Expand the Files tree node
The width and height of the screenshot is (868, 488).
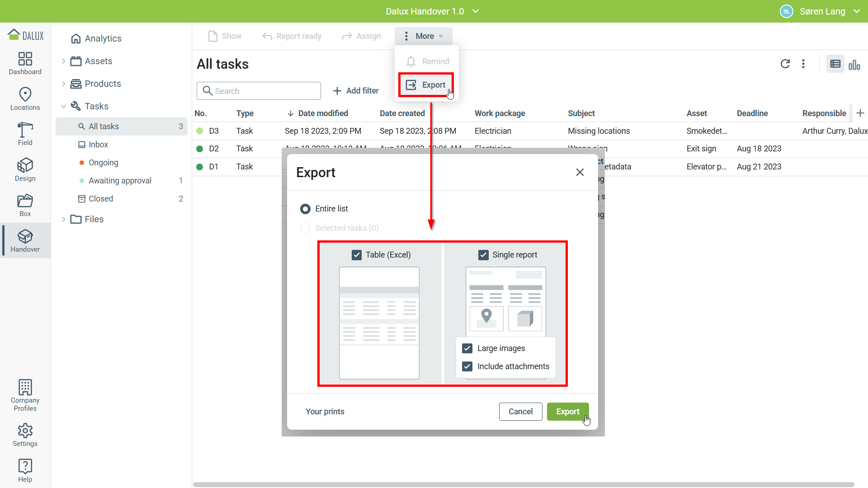[63, 219]
